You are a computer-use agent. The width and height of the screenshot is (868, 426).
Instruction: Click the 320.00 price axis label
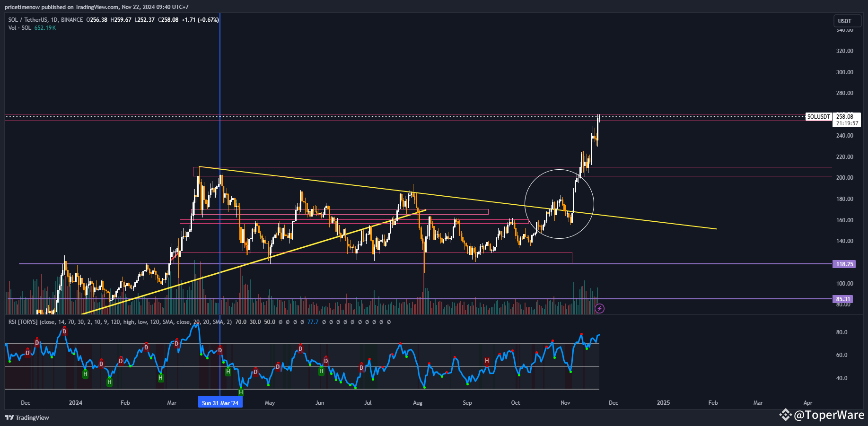click(845, 51)
